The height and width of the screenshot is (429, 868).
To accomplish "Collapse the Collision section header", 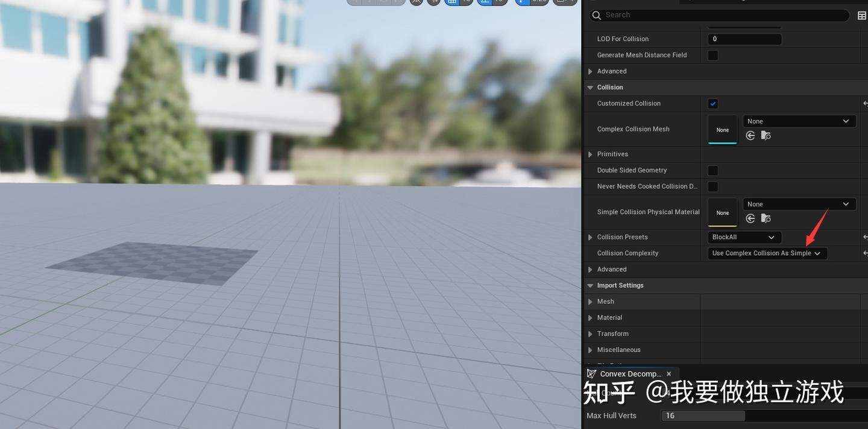I will pyautogui.click(x=590, y=87).
